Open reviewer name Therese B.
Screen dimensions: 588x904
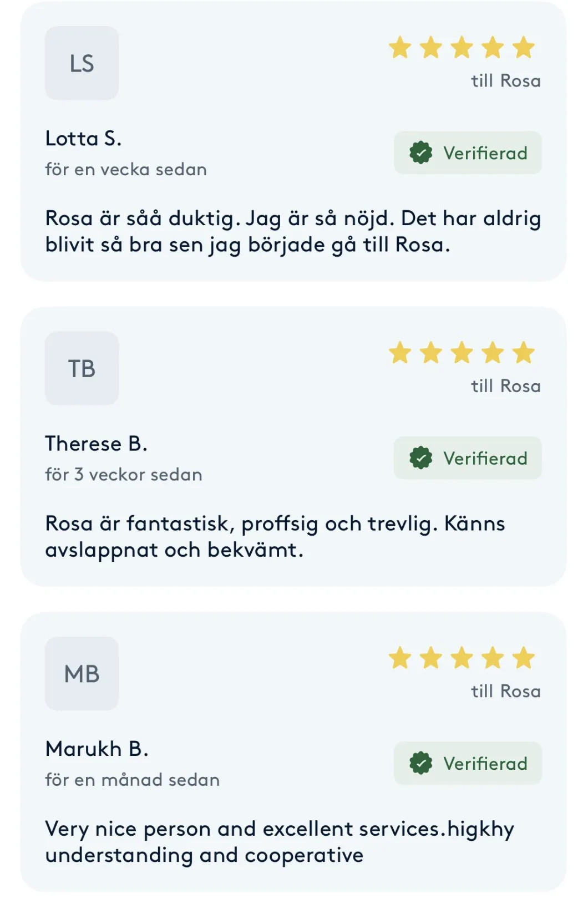96,444
